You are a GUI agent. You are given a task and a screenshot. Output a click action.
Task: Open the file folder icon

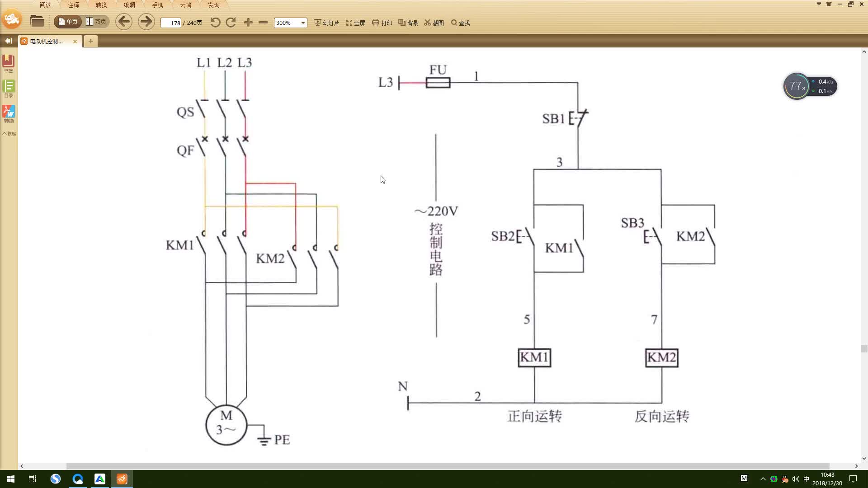37,21
